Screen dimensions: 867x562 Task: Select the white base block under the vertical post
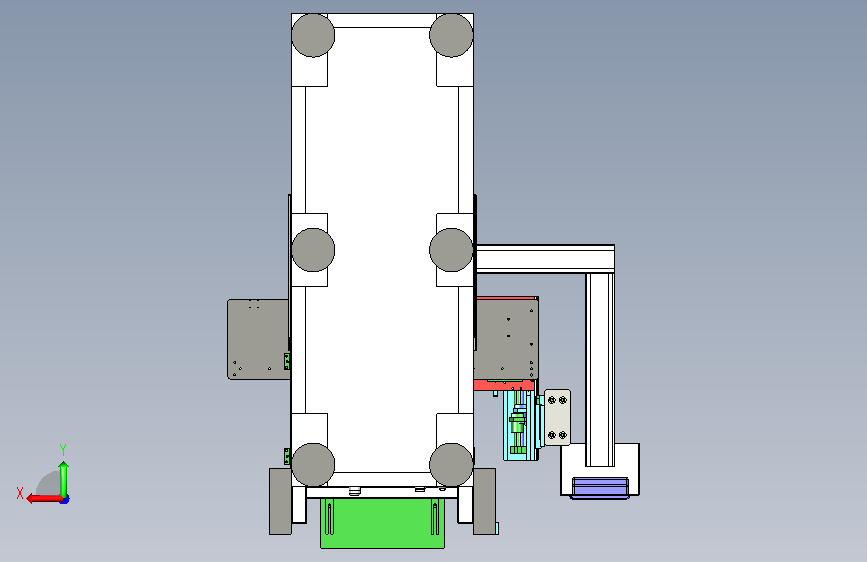pos(600,469)
